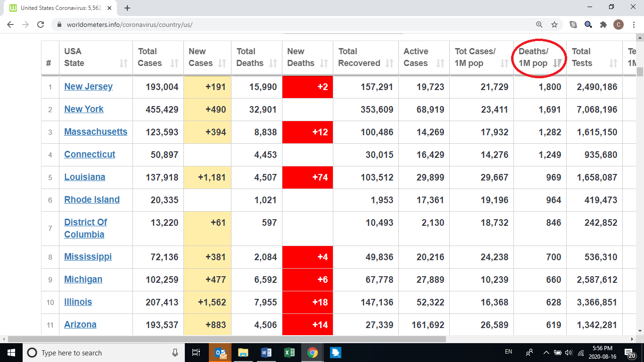Click the horizontal scrollbar at page bottom
The width and height of the screenshot is (644, 362).
pyautogui.click(x=226, y=339)
